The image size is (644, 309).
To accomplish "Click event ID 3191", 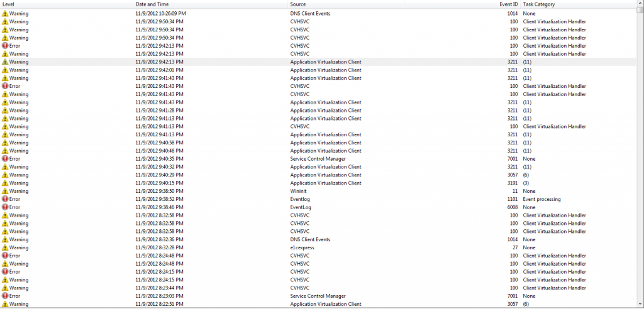I will (x=513, y=183).
